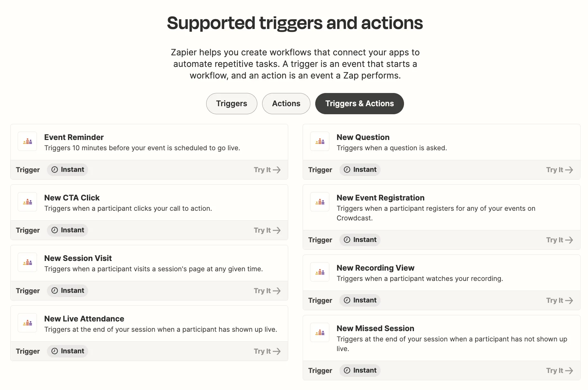Toggle the Instant badge on New Recording View

tap(360, 300)
